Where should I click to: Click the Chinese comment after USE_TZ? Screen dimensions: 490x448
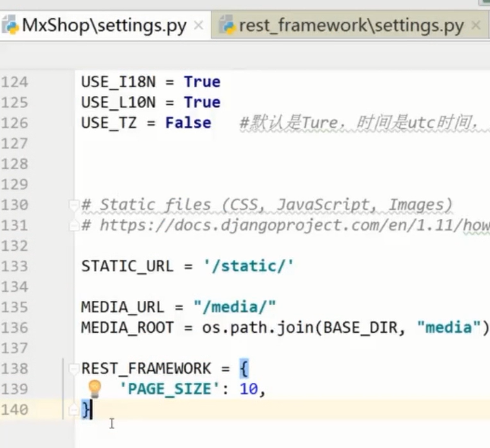click(x=364, y=123)
